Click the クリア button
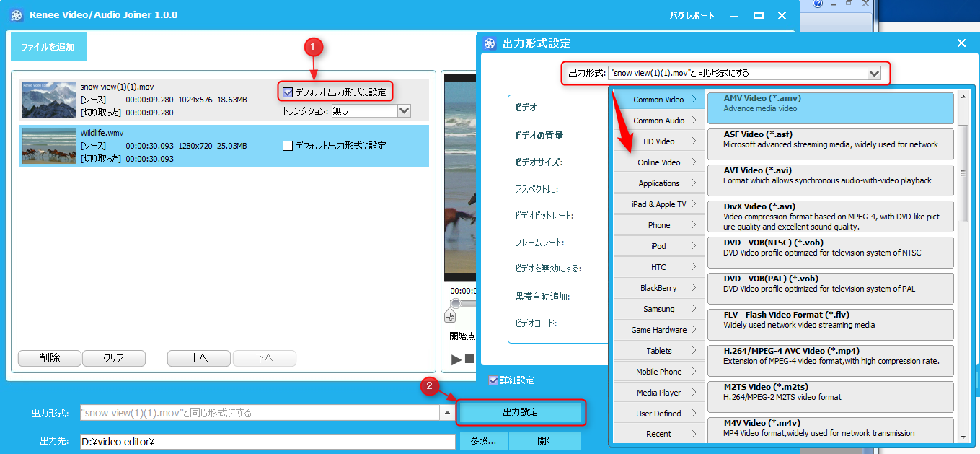980x454 pixels. [114, 358]
